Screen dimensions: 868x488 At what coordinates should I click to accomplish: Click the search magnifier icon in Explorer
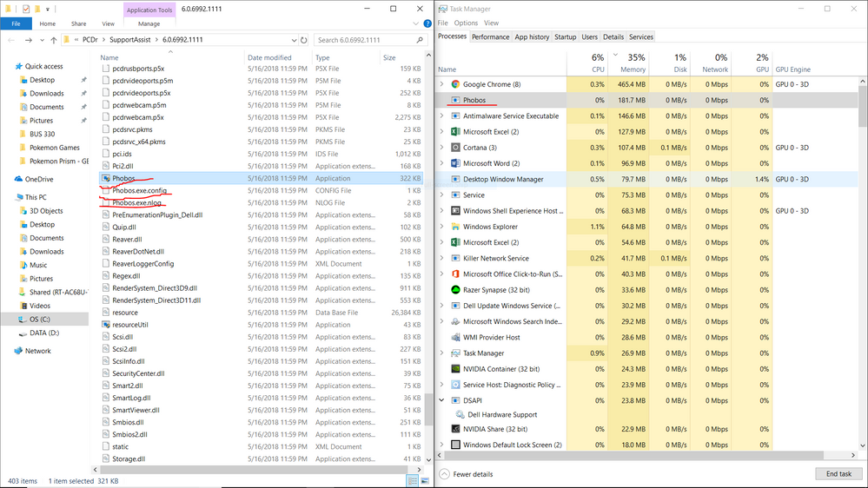(x=420, y=40)
